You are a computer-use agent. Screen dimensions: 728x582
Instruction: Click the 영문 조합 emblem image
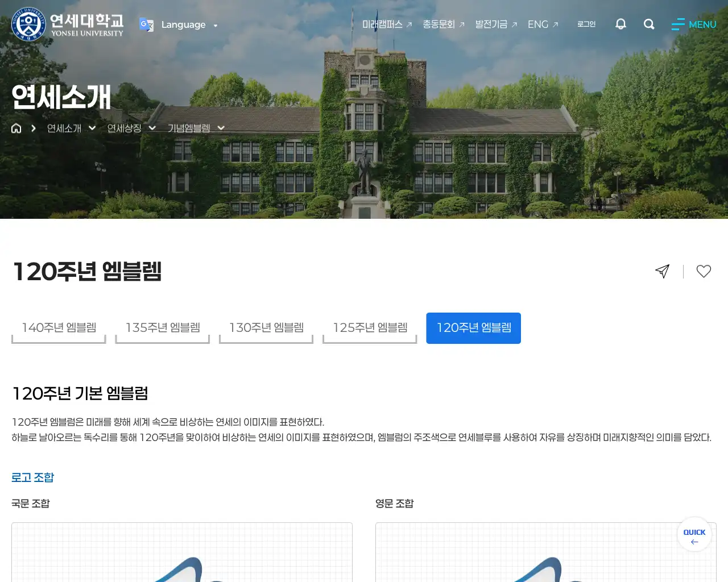tap(546, 552)
